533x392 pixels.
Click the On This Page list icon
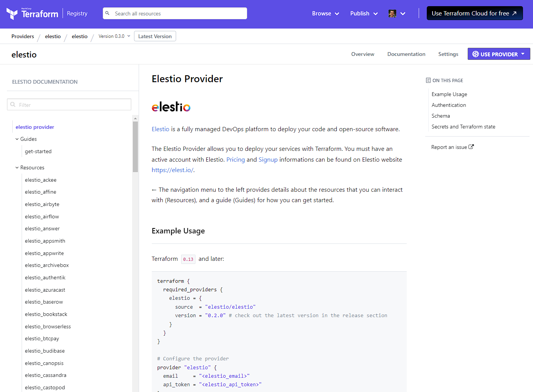coord(428,80)
